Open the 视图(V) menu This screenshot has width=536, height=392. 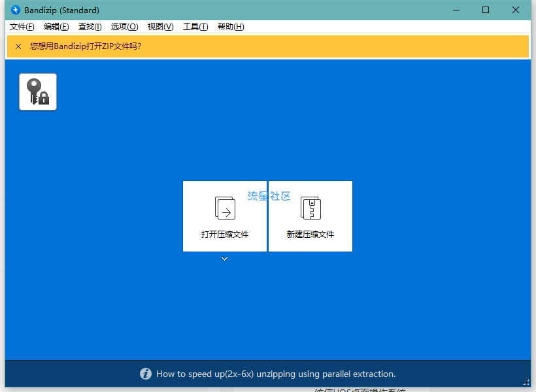(160, 27)
